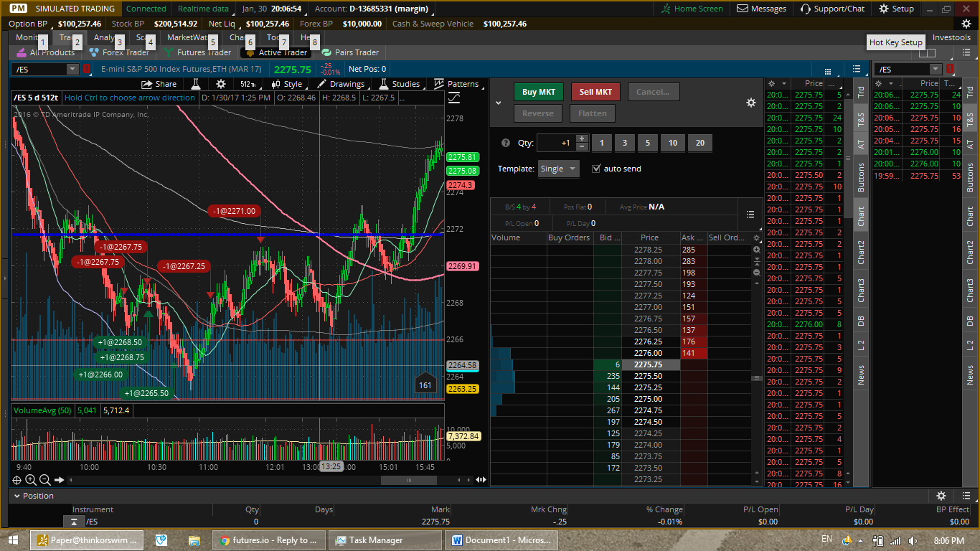Expand the /ES symbol dropdown in right panel
980x551 pixels.
(x=936, y=69)
